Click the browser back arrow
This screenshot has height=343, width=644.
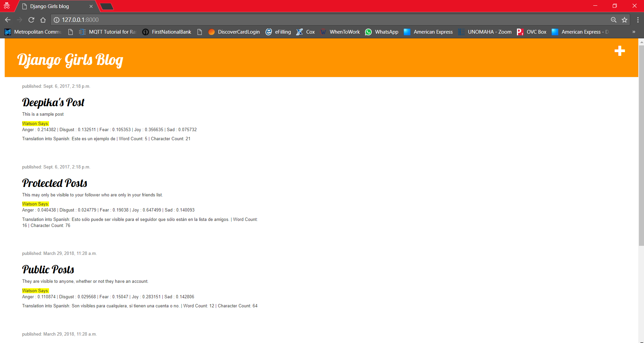(8, 20)
